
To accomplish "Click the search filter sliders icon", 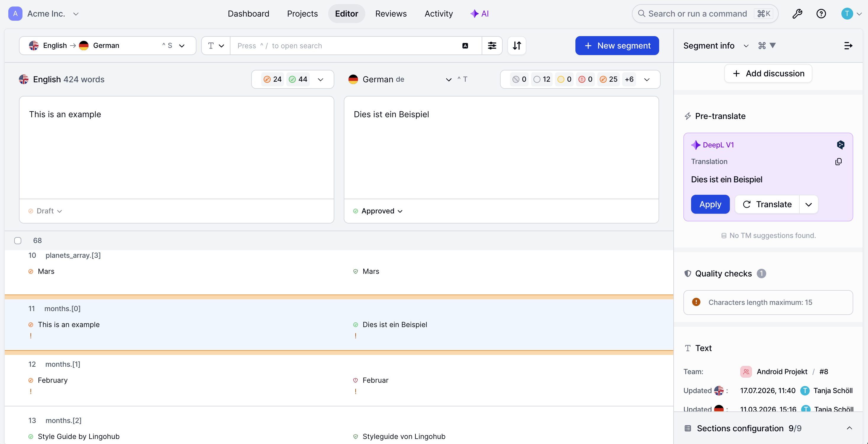I will click(x=492, y=46).
